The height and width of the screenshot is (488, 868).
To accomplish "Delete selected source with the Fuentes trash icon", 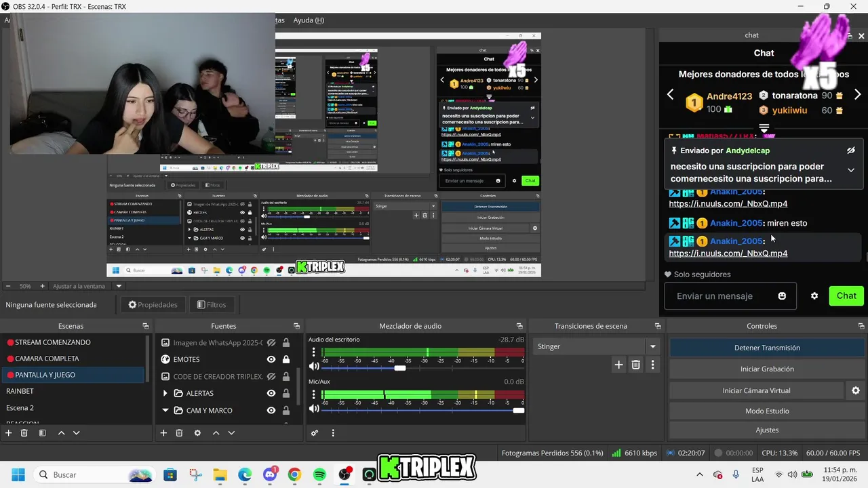I will tap(179, 432).
